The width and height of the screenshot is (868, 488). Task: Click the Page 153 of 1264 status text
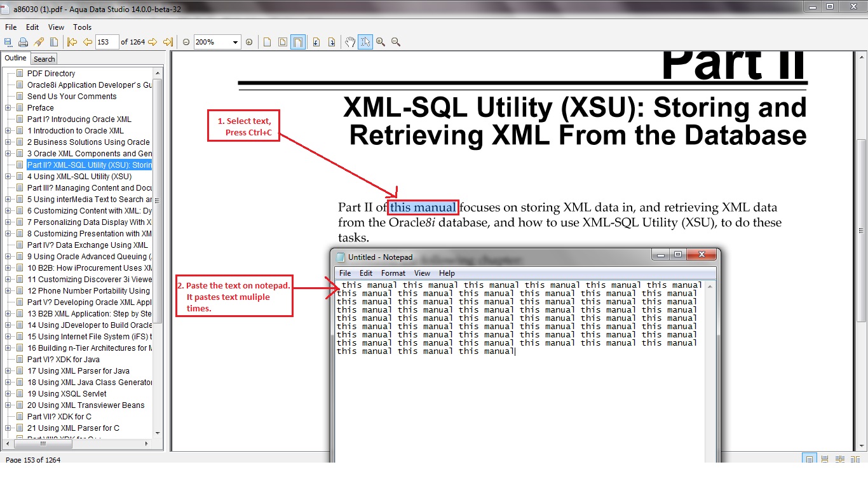pyautogui.click(x=33, y=460)
